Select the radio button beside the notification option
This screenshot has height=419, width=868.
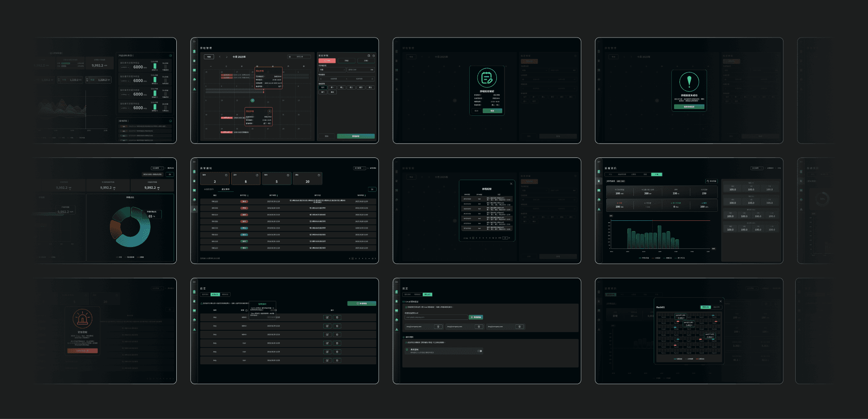[406, 349]
